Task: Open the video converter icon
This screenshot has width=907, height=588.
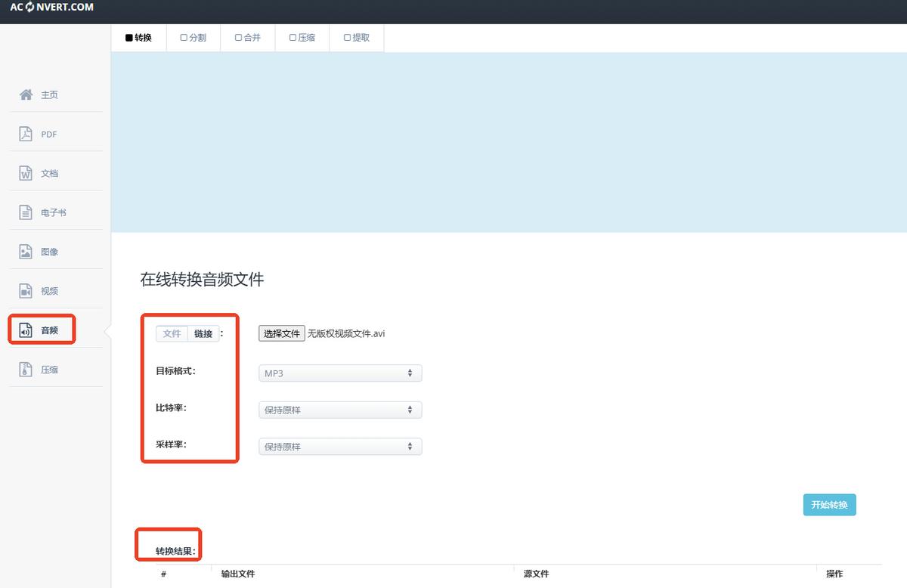Action: tap(26, 291)
